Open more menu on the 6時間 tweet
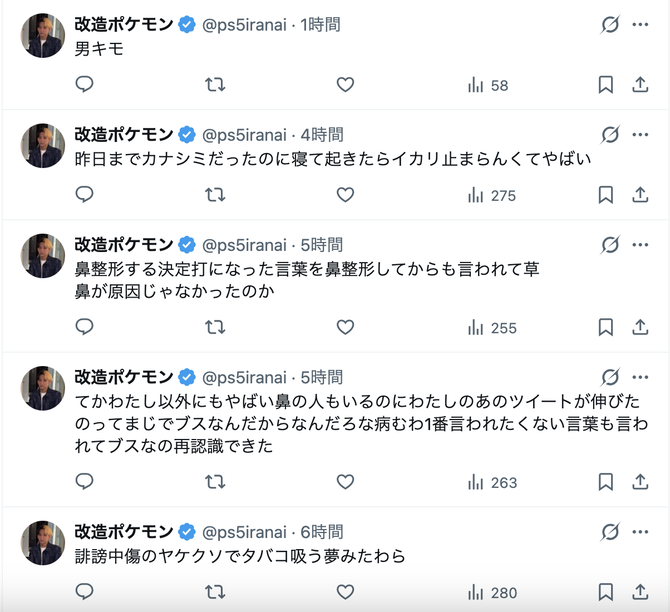 [x=640, y=532]
